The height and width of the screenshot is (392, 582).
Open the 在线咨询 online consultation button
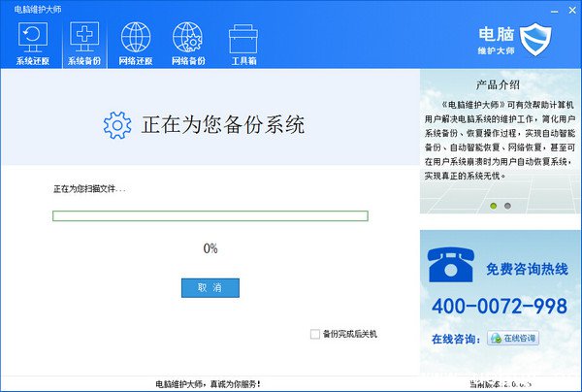click(x=513, y=339)
